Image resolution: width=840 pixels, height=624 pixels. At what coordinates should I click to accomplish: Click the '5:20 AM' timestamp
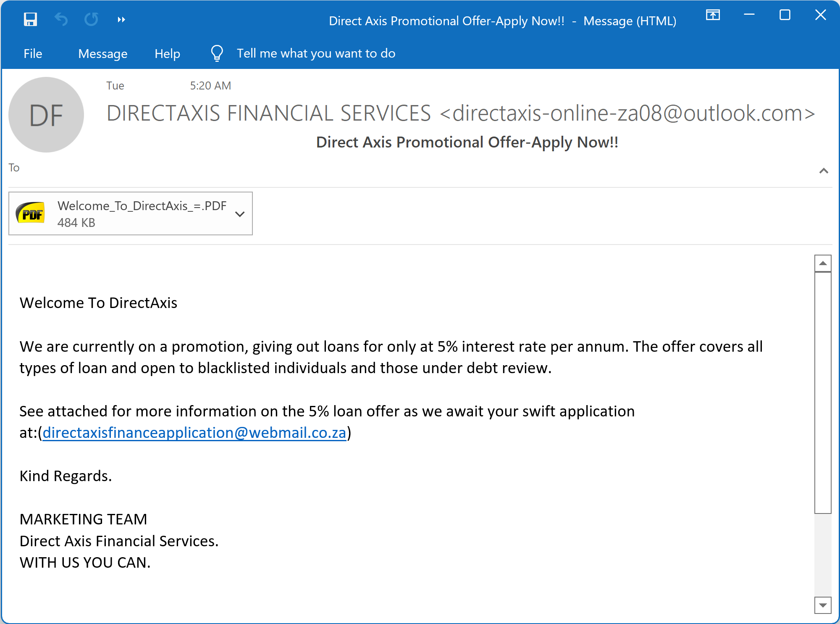point(210,86)
